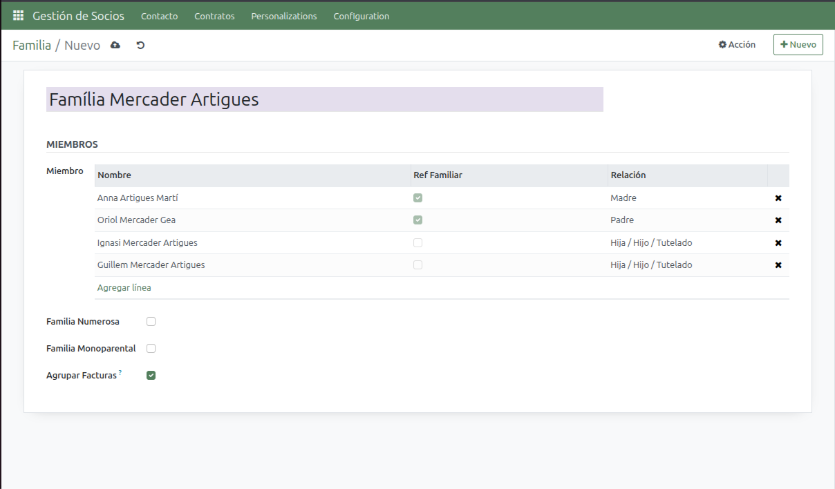
Task: Toggle the Familia Monoparental checkbox
Action: pyautogui.click(x=151, y=349)
